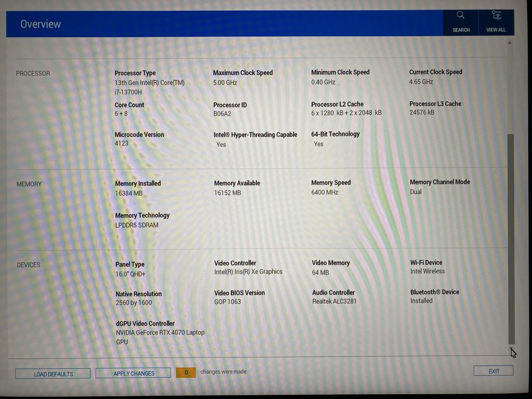Click the Realtek ALC3281 value
This screenshot has height=399, width=532.
click(334, 301)
